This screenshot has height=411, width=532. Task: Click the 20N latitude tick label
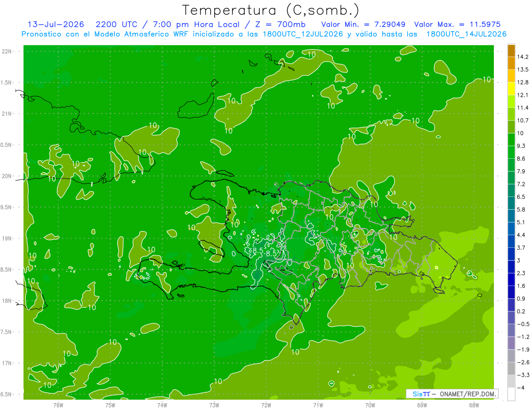(x=7, y=176)
